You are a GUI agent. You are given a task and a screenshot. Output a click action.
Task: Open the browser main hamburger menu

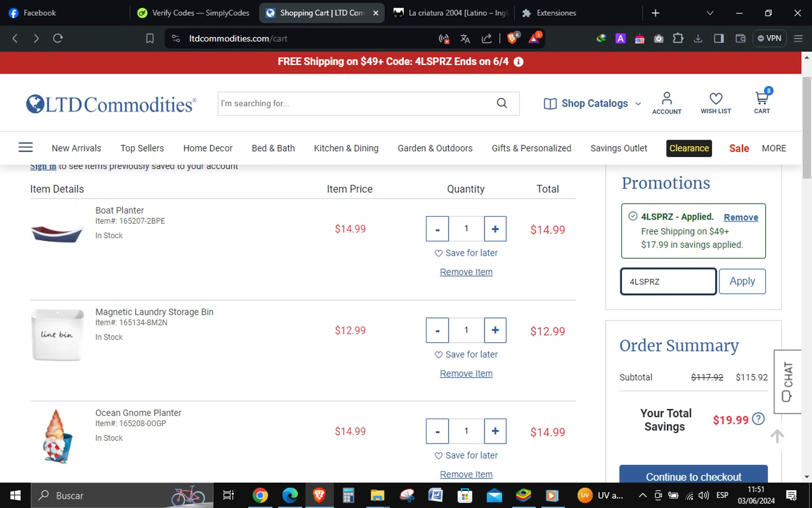798,38
